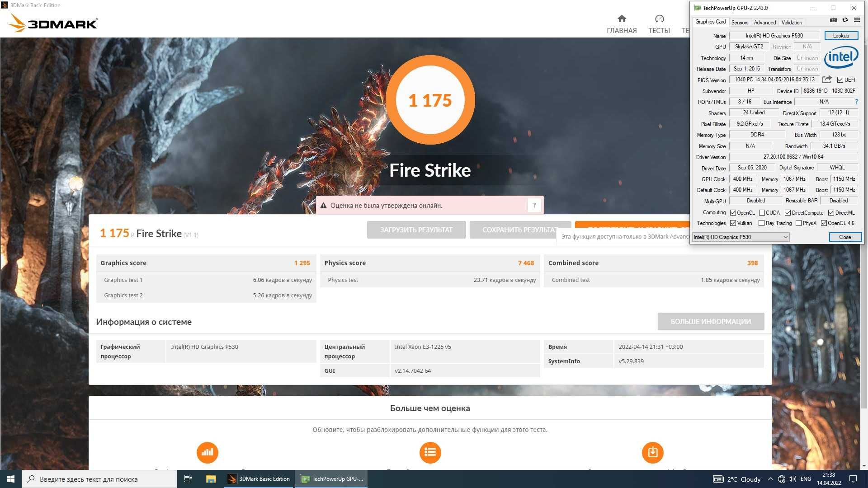This screenshot has height=488, width=868.
Task: Click the network globe icon in tray
Action: point(782,479)
